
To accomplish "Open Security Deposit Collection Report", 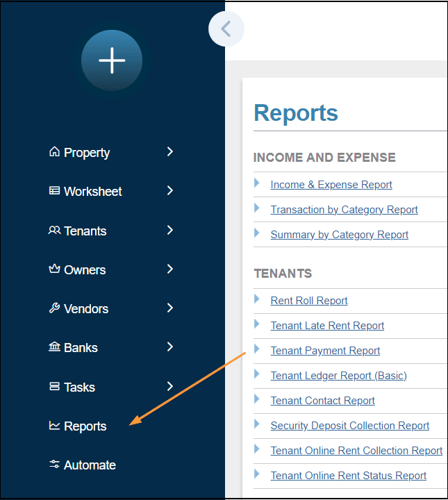I will (x=349, y=426).
